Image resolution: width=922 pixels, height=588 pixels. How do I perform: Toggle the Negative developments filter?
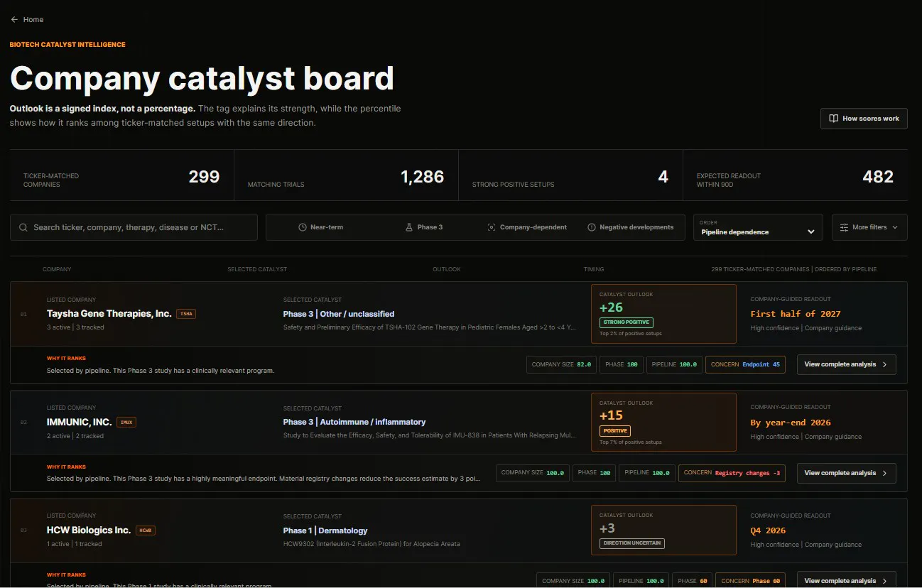click(630, 227)
